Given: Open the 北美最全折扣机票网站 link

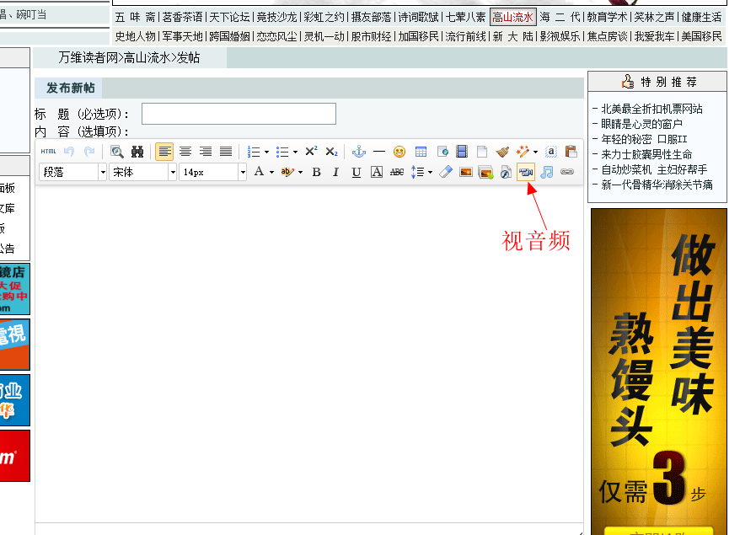Looking at the screenshot, I should tap(652, 109).
